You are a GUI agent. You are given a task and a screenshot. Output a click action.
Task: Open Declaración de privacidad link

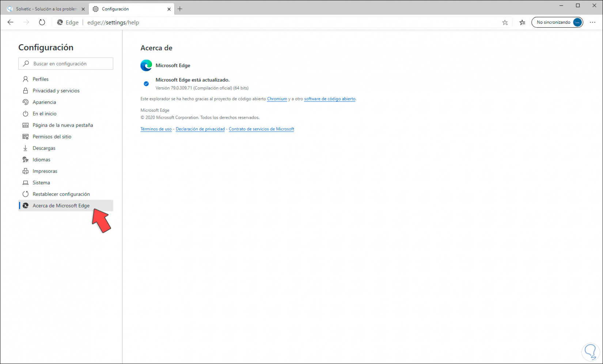click(200, 129)
